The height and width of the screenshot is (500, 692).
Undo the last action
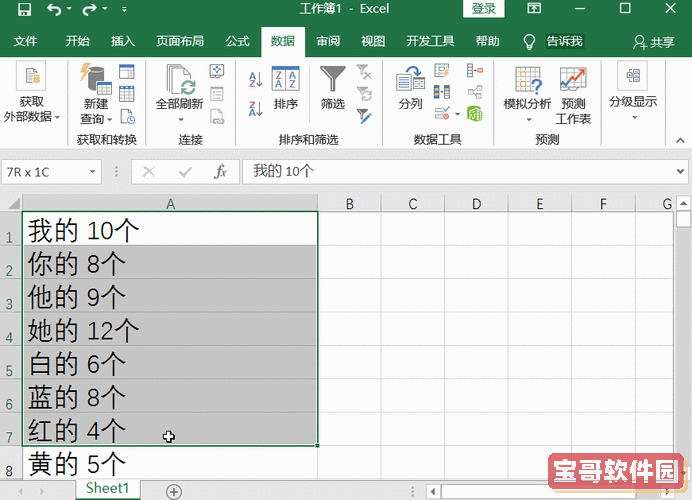pyautogui.click(x=54, y=9)
